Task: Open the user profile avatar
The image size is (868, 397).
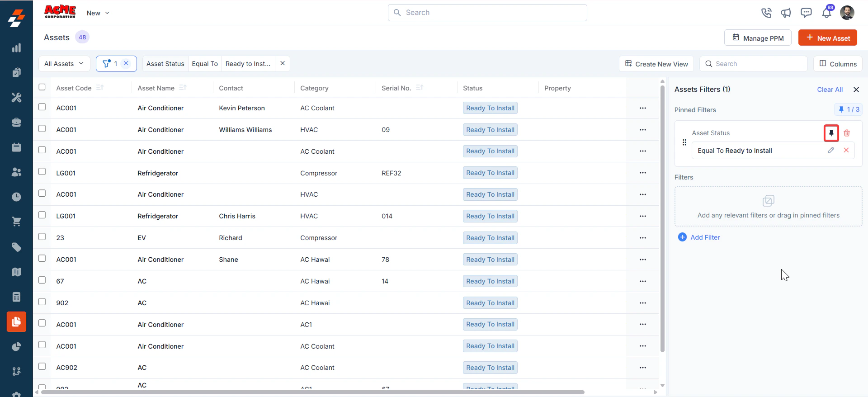Action: click(x=847, y=13)
